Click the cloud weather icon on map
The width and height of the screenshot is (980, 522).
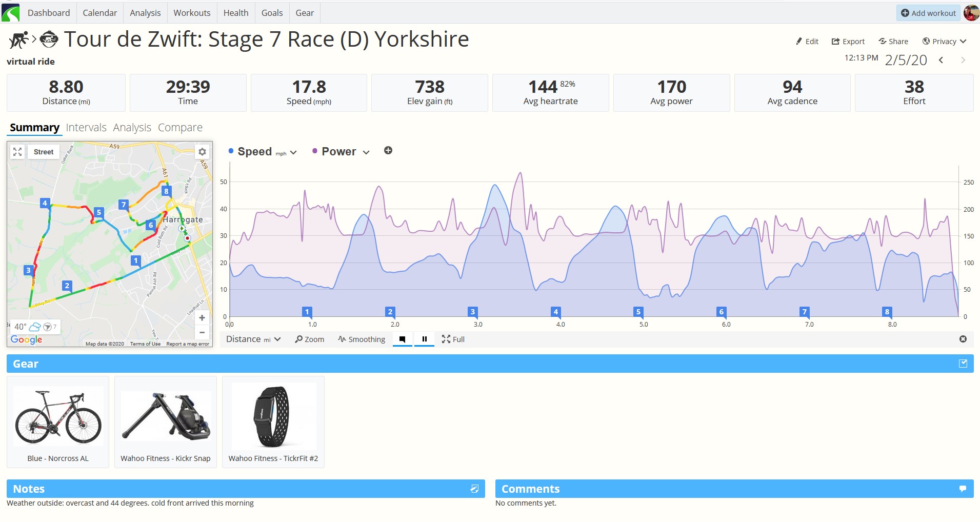[35, 327]
